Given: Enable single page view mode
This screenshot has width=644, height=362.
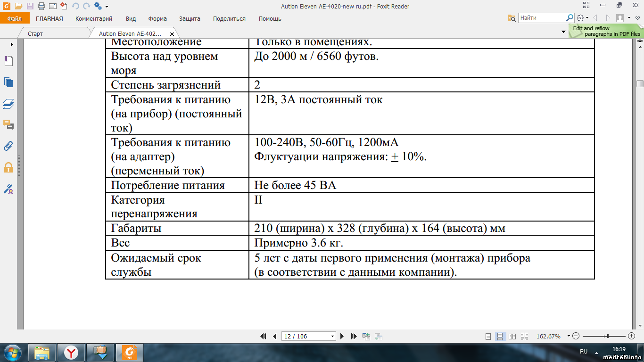Looking at the screenshot, I should (x=488, y=336).
